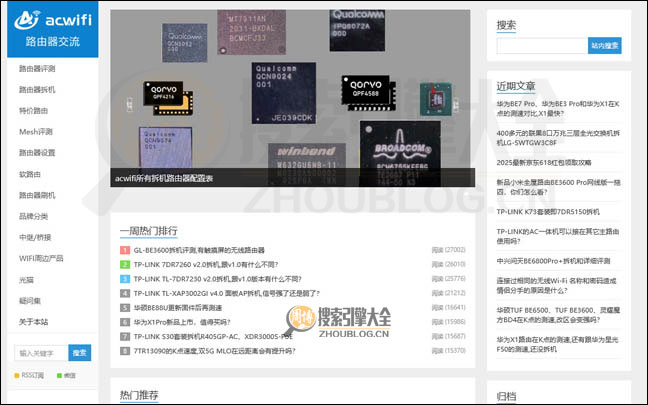Click the red rank 1 badge
The width and height of the screenshot is (648, 405).
(125, 250)
